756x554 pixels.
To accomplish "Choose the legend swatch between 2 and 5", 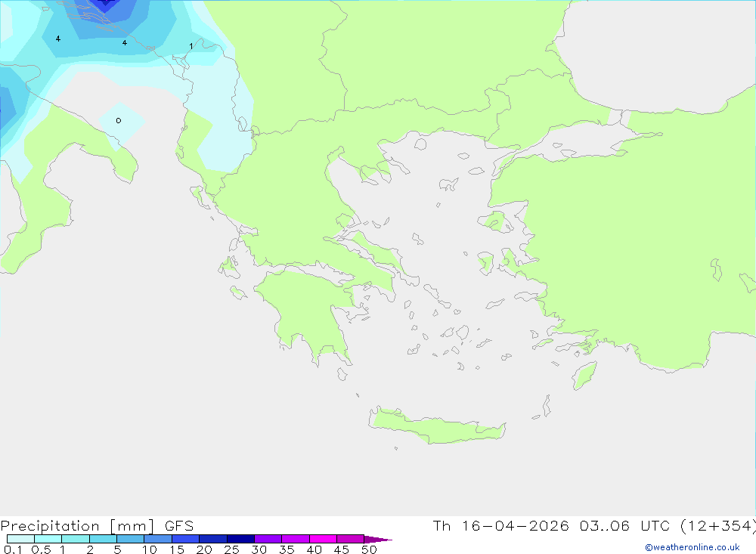I will click(x=103, y=539).
